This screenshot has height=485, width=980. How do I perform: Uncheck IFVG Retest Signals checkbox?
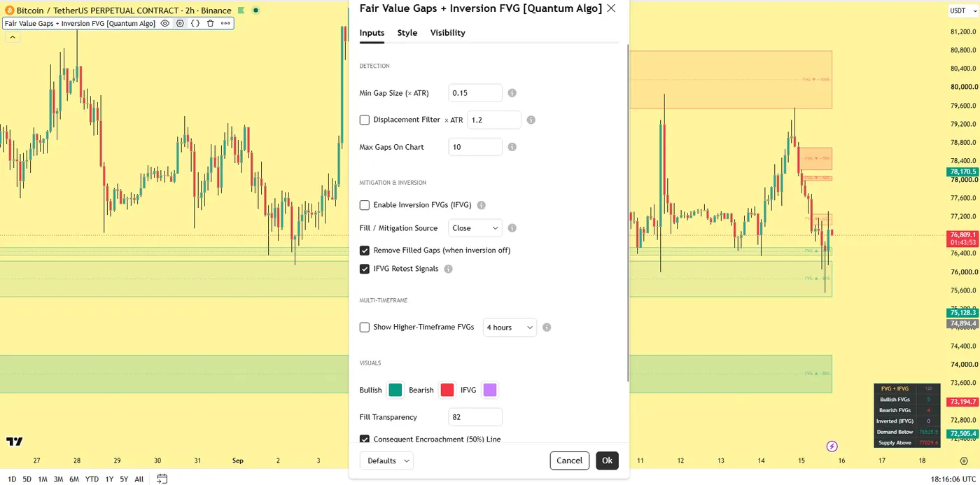(x=365, y=269)
